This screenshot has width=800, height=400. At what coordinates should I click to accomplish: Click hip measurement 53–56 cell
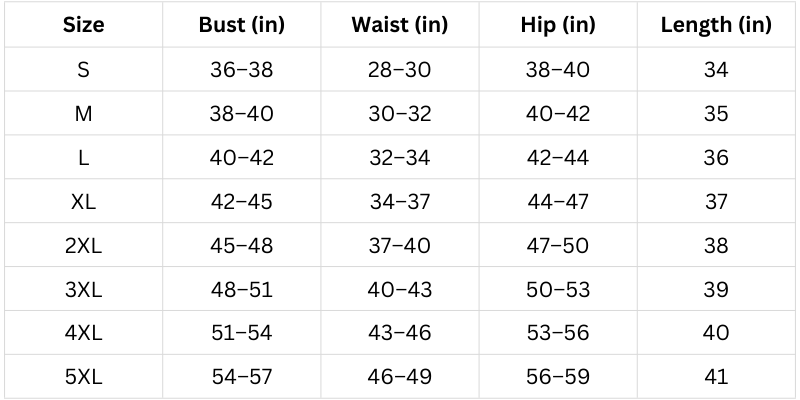click(557, 333)
